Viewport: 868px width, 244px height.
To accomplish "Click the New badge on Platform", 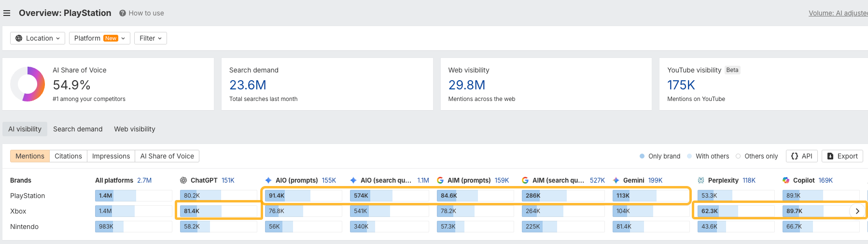I will [111, 38].
